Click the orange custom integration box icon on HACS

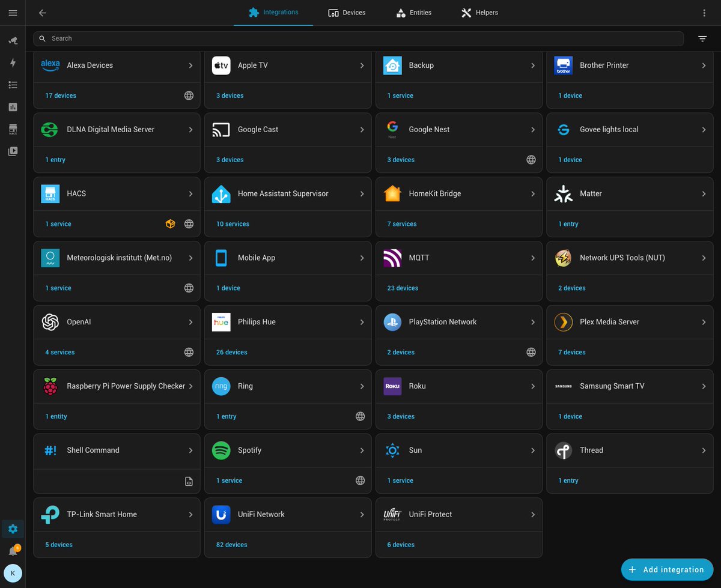[171, 224]
